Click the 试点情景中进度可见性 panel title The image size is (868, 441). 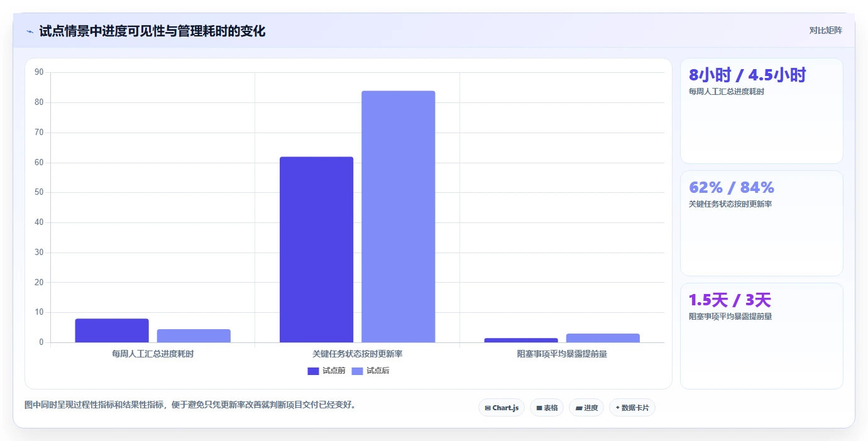tap(152, 31)
